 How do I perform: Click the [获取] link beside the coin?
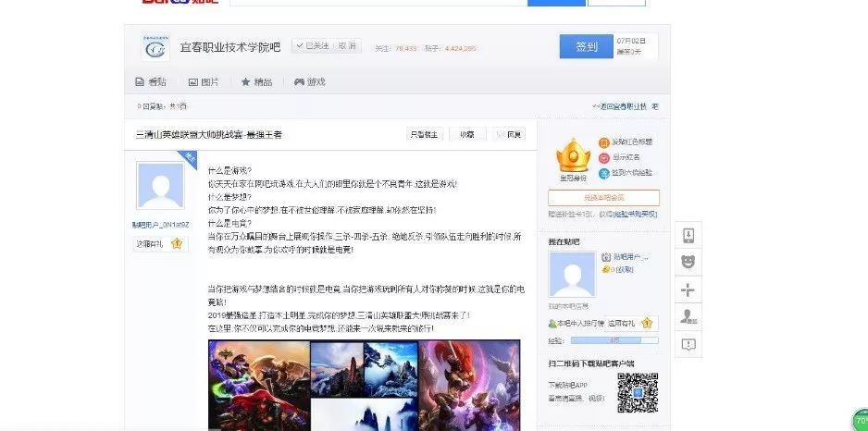coord(625,270)
